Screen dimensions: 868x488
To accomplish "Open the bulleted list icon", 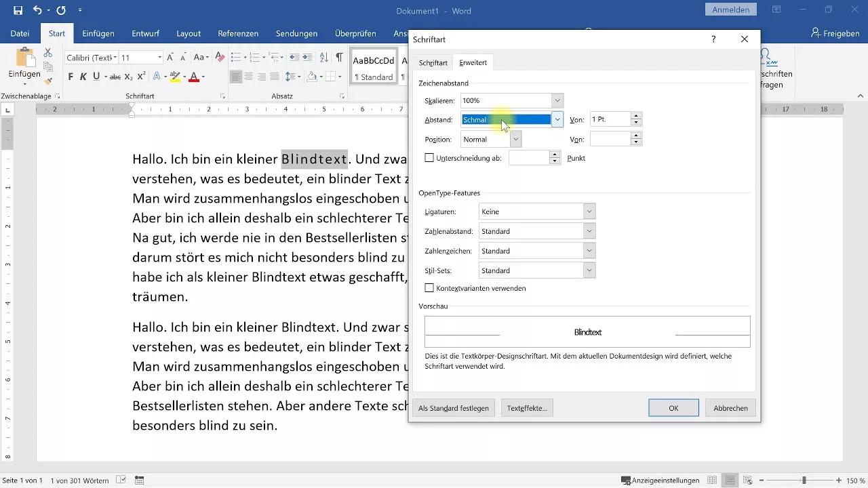I will click(x=236, y=58).
